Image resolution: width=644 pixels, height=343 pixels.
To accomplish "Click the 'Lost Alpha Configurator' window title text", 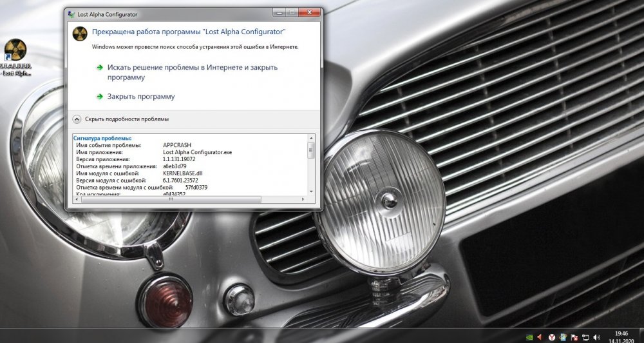I will click(108, 14).
